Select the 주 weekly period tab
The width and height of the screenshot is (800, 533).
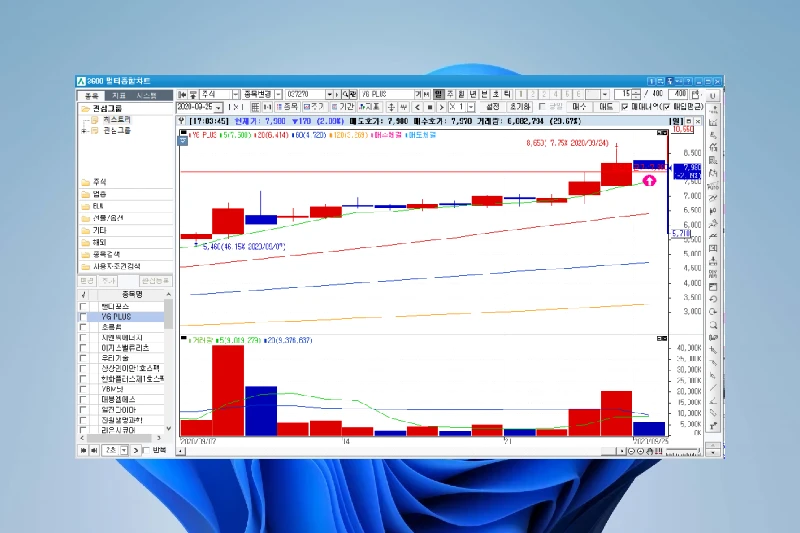click(449, 94)
